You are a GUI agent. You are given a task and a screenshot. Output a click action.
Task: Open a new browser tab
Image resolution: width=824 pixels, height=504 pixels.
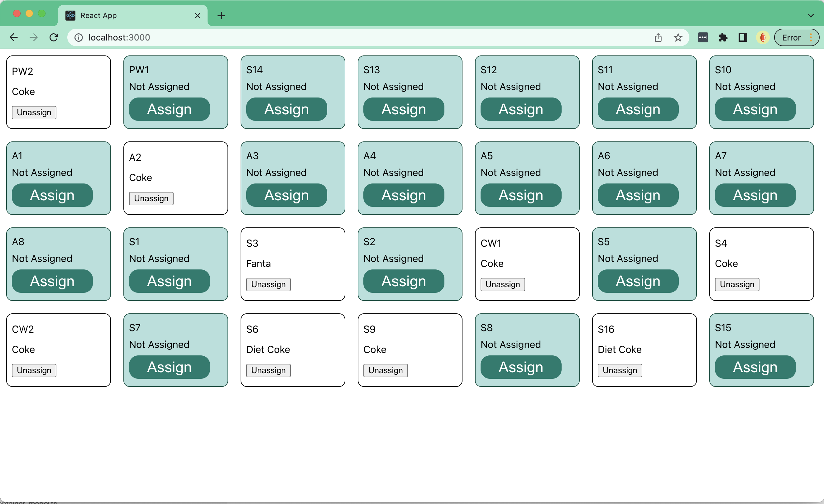point(221,15)
